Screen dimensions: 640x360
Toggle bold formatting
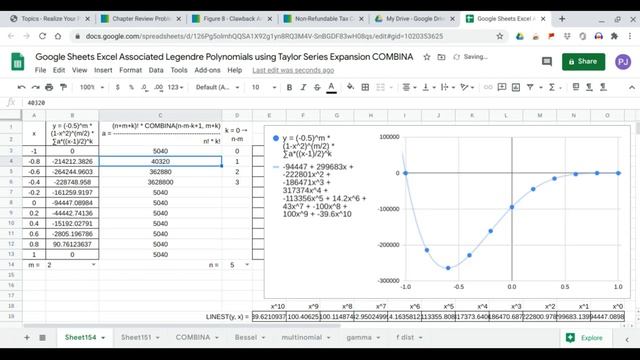pyautogui.click(x=289, y=87)
